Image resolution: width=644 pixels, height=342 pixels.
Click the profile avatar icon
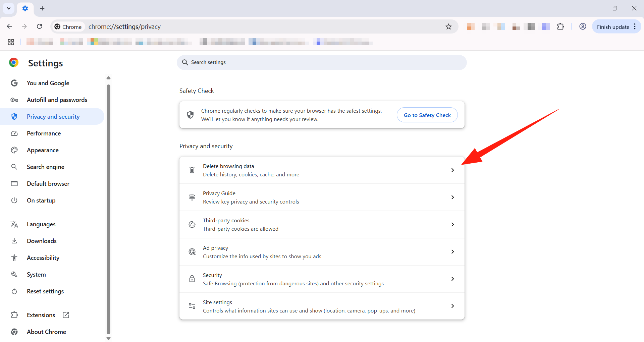583,26
